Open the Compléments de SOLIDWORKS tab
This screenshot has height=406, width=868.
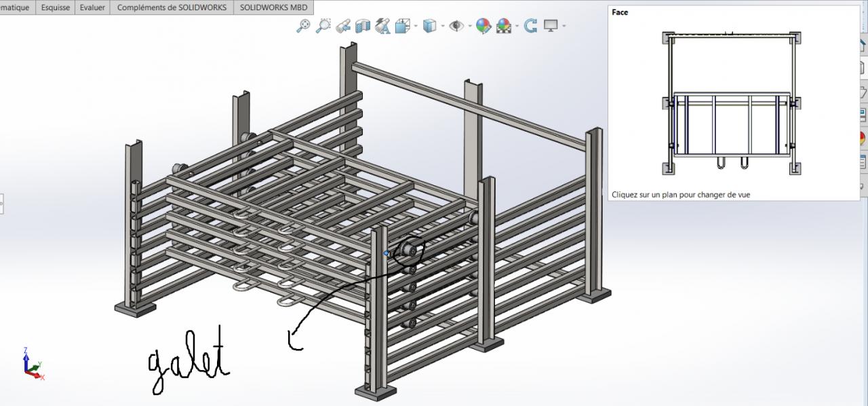pyautogui.click(x=172, y=7)
